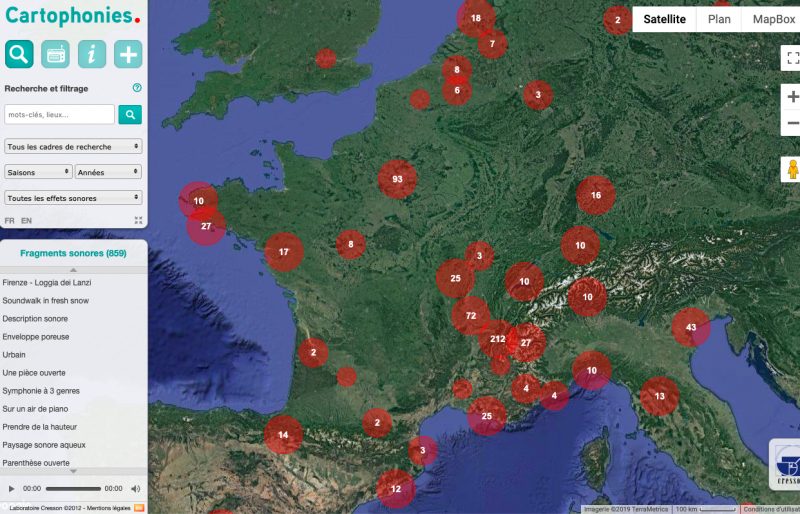Switch the map to Plan view
The width and height of the screenshot is (800, 514).
[719, 19]
